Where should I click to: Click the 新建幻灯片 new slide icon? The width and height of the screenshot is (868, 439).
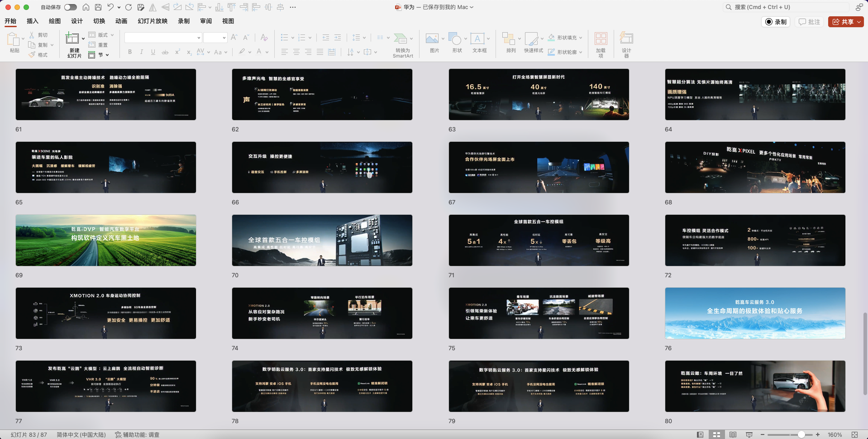tap(72, 39)
